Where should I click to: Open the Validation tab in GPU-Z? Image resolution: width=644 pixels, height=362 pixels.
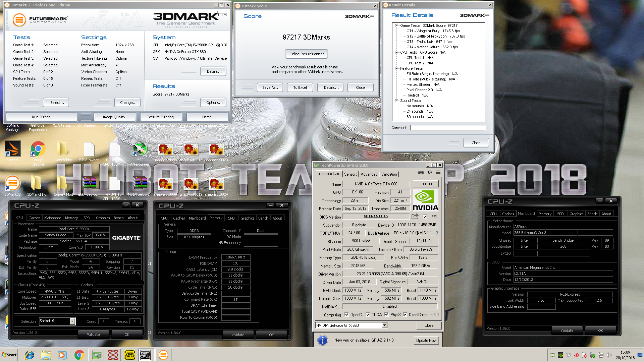coord(389,174)
